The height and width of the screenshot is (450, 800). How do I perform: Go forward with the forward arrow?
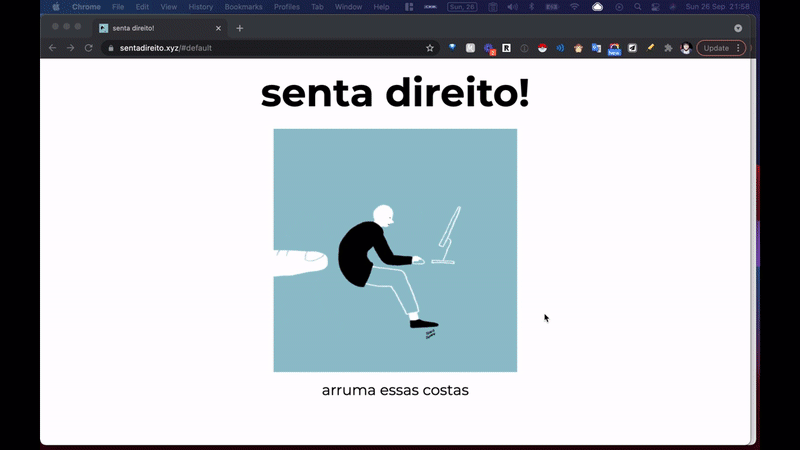70,48
